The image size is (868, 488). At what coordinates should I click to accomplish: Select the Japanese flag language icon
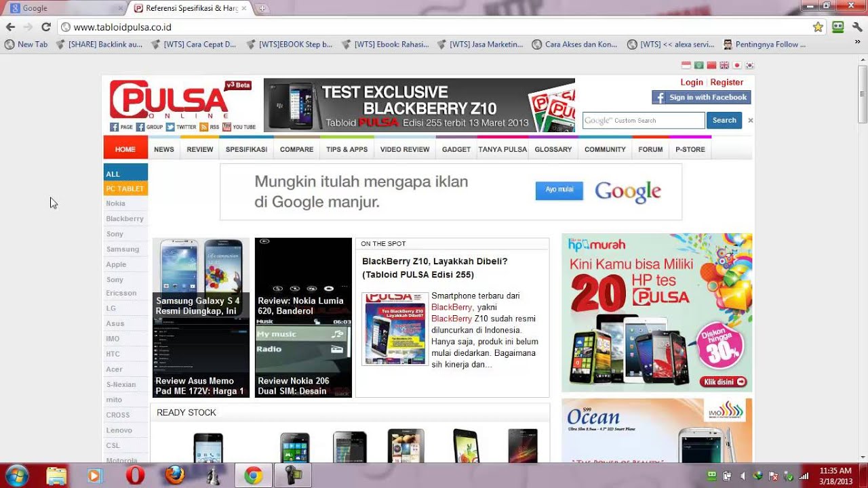737,66
